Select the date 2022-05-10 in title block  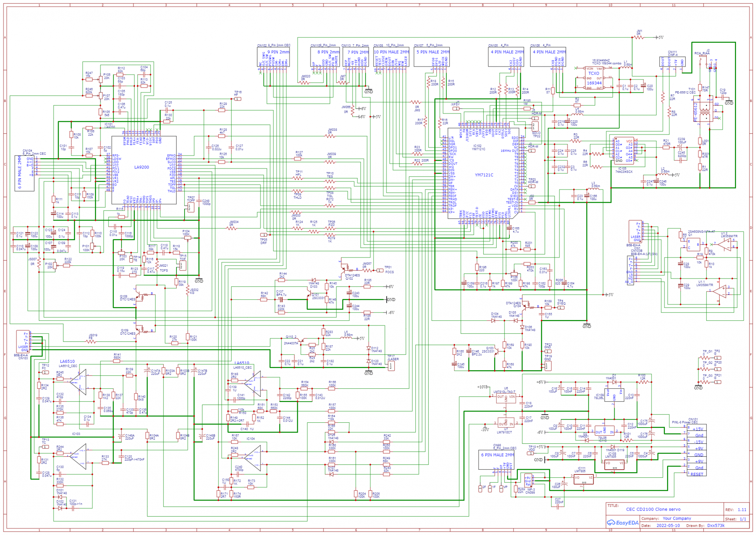tap(668, 525)
